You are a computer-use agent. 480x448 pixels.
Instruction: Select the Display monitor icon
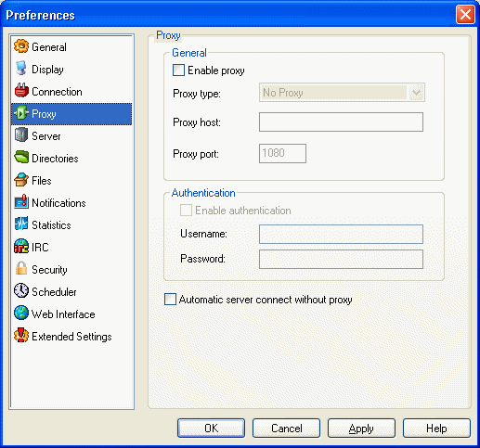(x=21, y=69)
